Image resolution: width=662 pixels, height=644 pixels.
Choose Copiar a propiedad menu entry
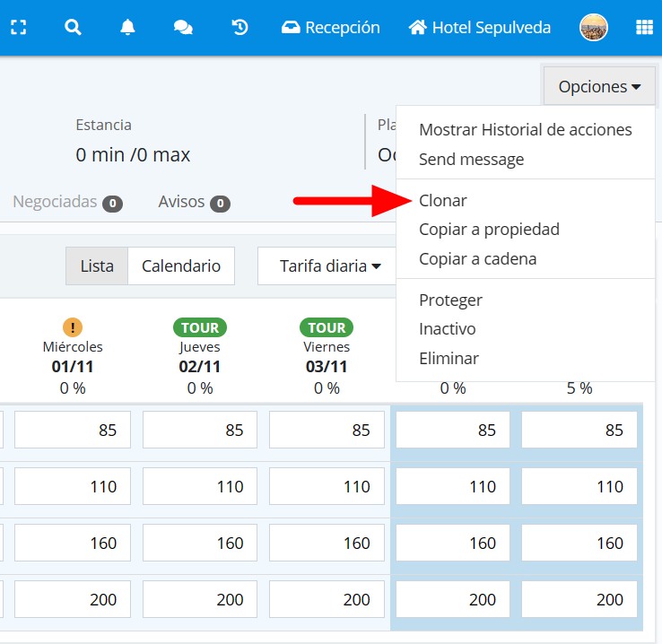pyautogui.click(x=489, y=230)
